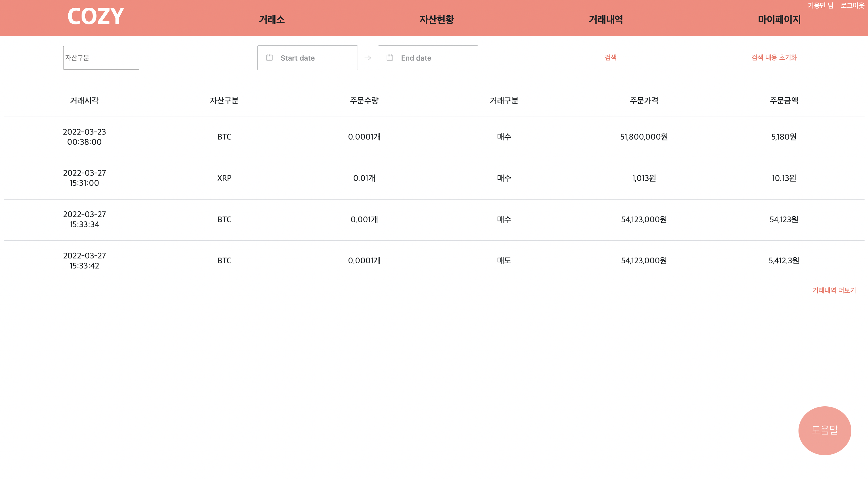Image resolution: width=868 pixels, height=479 pixels.
Task: Open the calendar icon in Start date field
Action: pyautogui.click(x=269, y=58)
